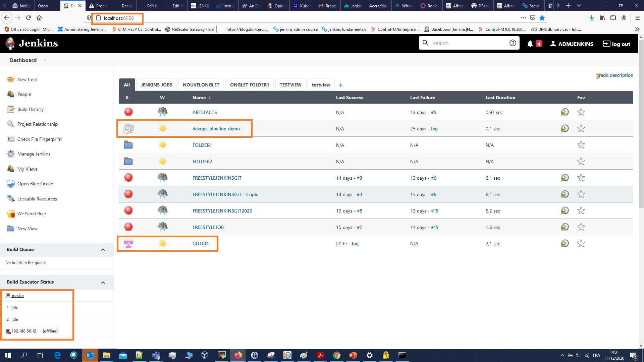Open Lockable Resources icon
This screenshot has width=644, height=362.
[11, 199]
